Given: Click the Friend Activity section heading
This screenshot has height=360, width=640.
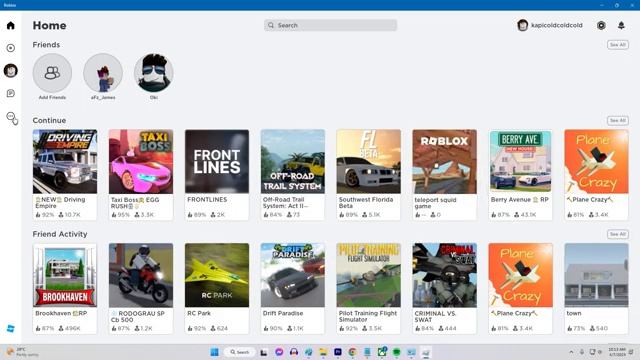Looking at the screenshot, I should tap(60, 234).
